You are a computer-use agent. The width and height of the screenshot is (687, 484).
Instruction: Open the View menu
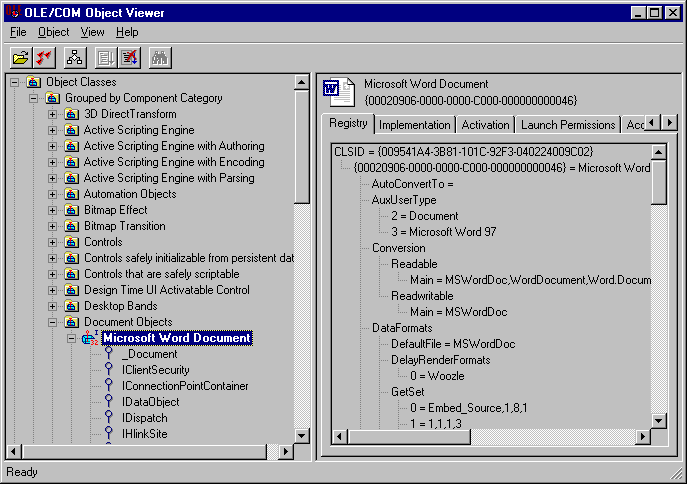pyautogui.click(x=92, y=32)
